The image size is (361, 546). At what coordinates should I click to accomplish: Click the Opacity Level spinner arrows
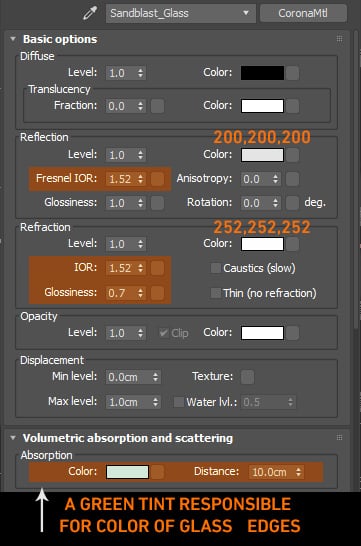[141, 333]
